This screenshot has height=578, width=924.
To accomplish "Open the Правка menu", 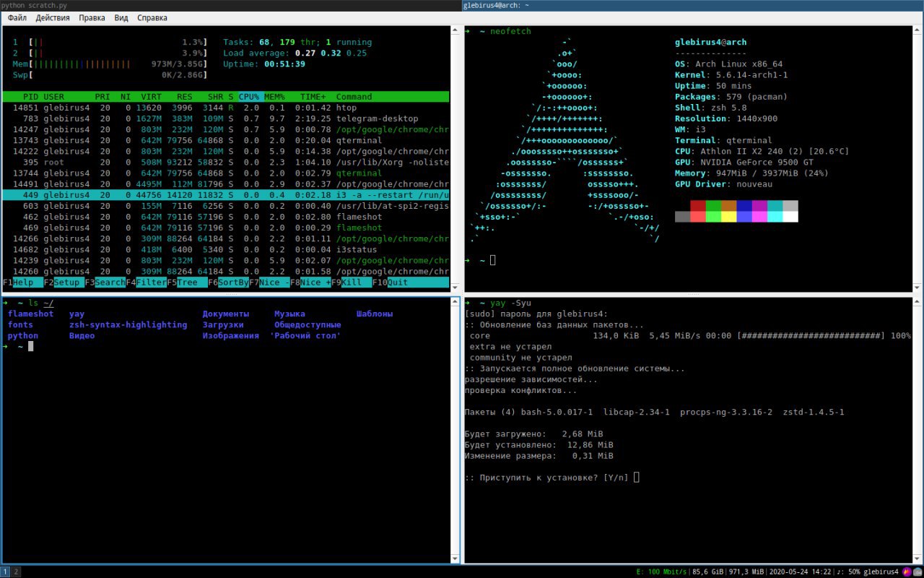I will [92, 17].
